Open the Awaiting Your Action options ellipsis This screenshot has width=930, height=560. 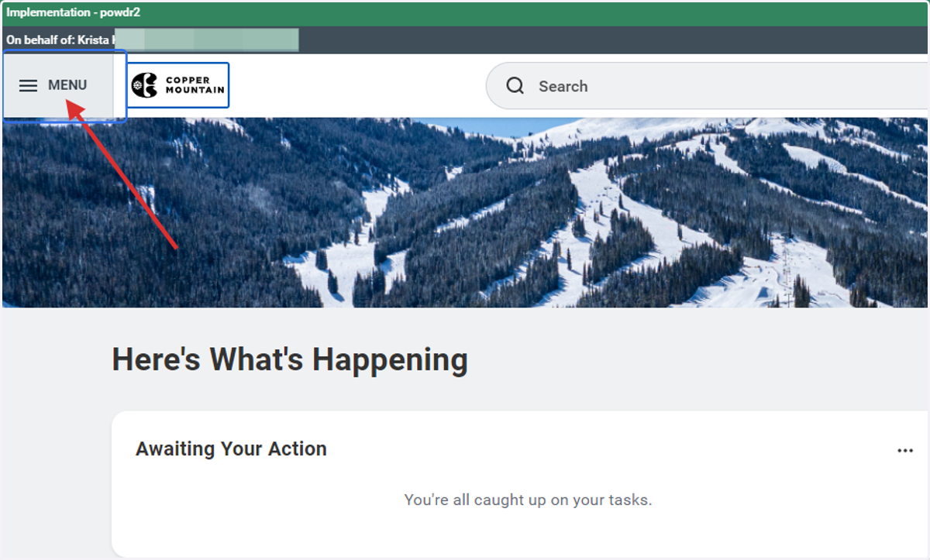(904, 451)
